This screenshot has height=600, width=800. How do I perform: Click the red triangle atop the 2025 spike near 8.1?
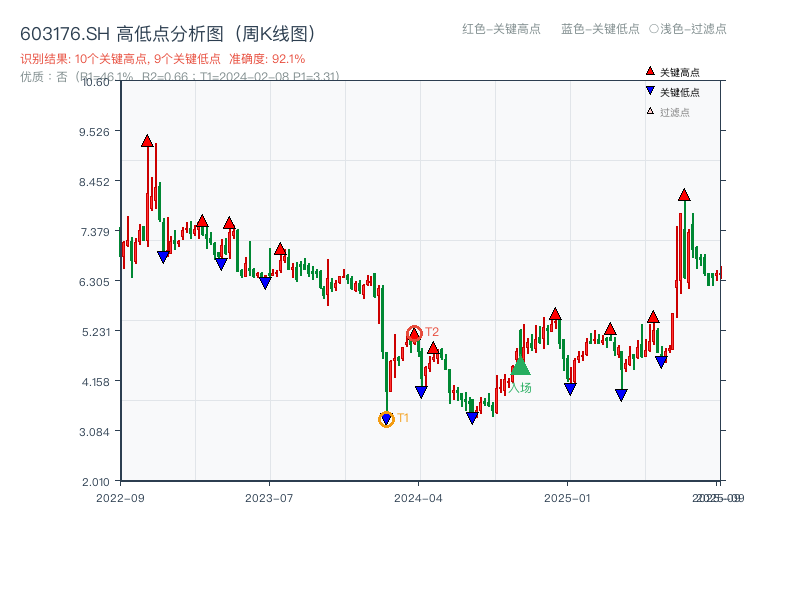coord(684,194)
